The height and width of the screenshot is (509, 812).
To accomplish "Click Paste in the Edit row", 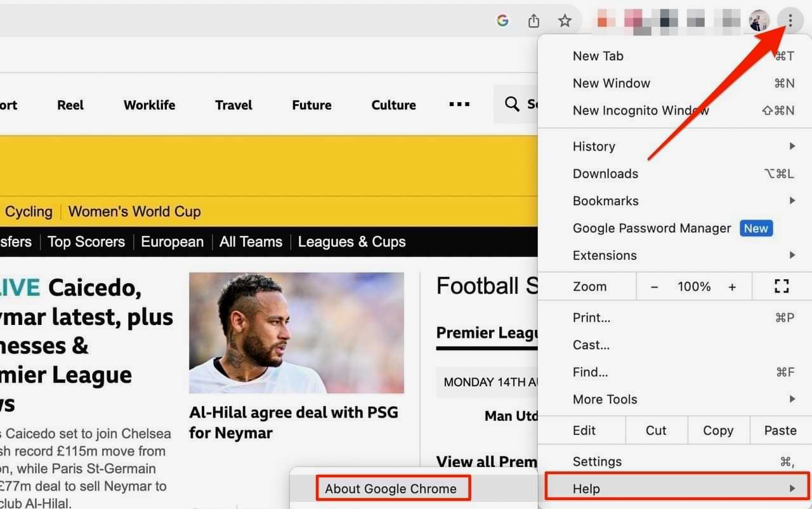I will click(x=780, y=430).
